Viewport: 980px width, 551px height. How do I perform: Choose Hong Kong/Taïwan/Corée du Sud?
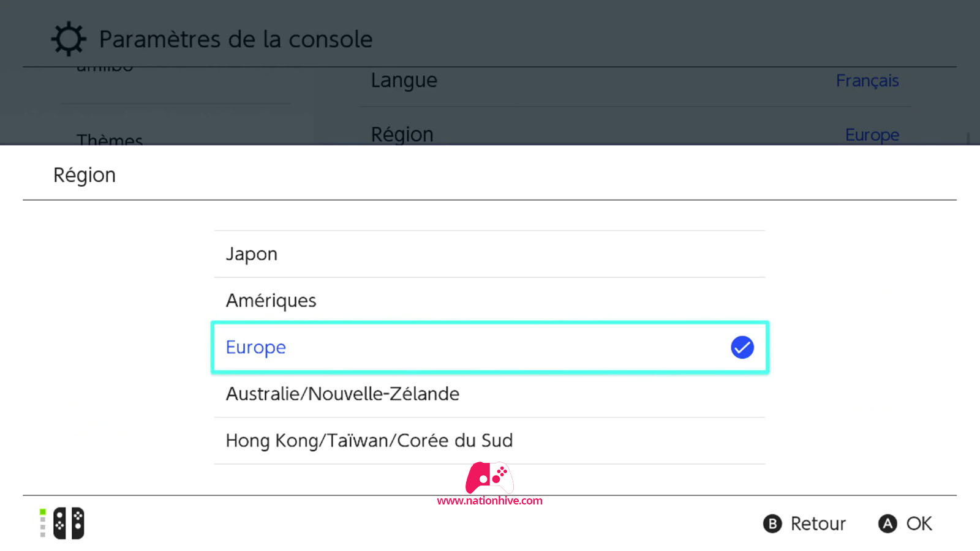click(x=489, y=440)
